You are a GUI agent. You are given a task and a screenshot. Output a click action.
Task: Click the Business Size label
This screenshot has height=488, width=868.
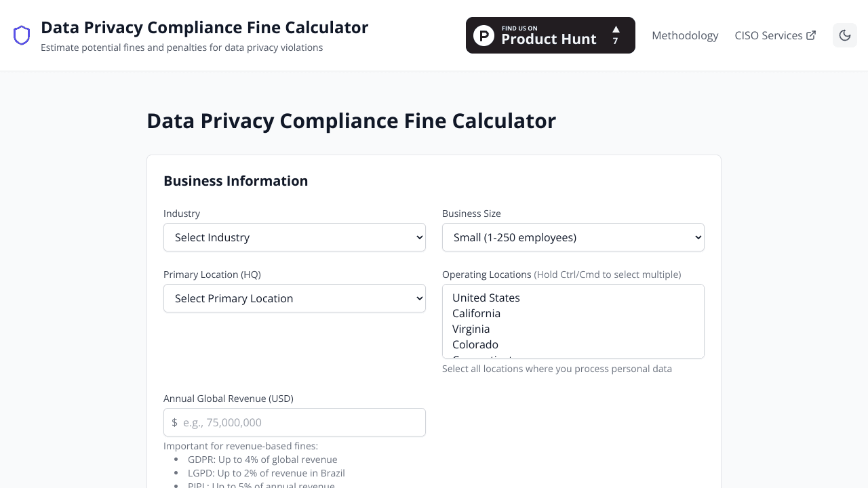(471, 213)
